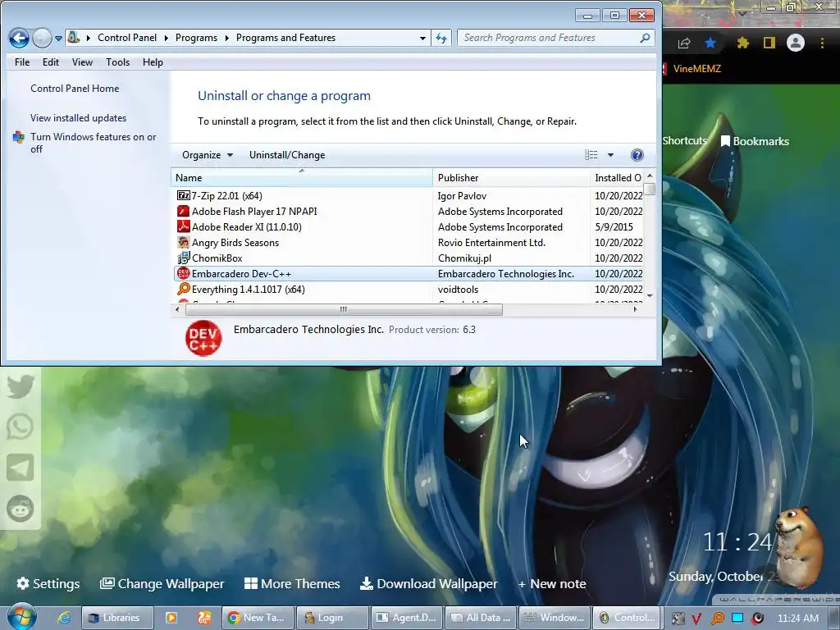Click the Everything magnifier program icon

[183, 289]
